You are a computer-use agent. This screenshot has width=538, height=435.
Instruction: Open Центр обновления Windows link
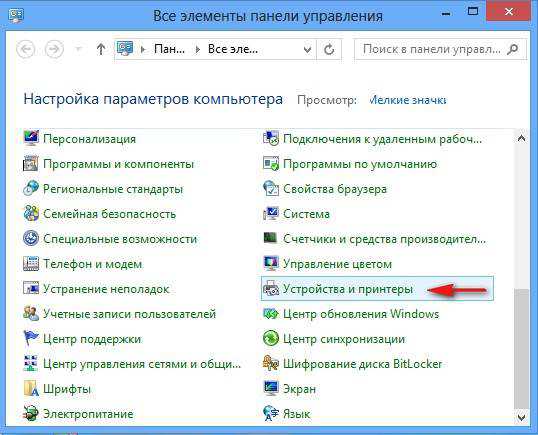coord(361,314)
